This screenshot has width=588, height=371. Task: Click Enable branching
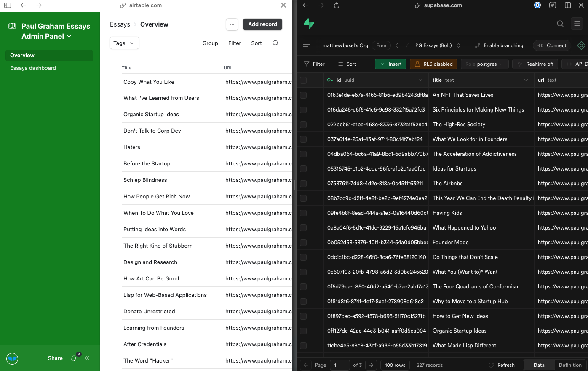(499, 45)
